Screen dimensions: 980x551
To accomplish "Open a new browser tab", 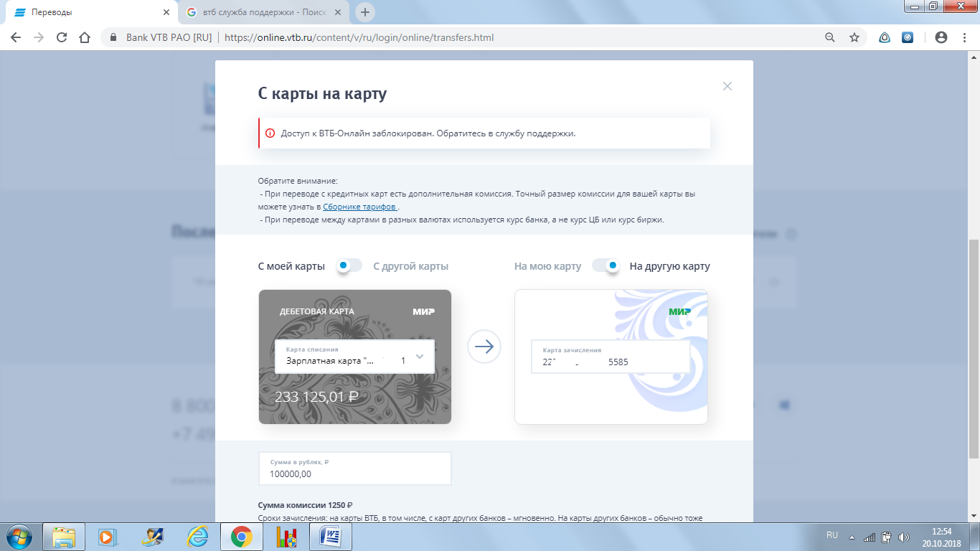I will (365, 12).
